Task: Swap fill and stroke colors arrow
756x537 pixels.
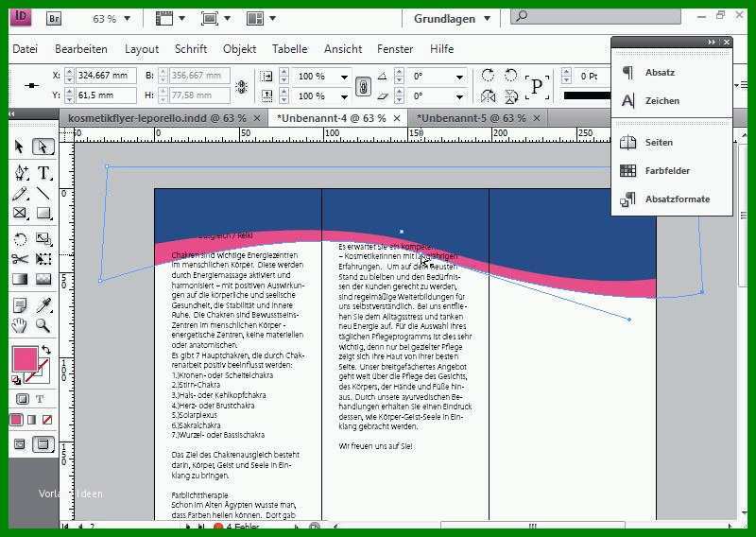Action: [45, 349]
